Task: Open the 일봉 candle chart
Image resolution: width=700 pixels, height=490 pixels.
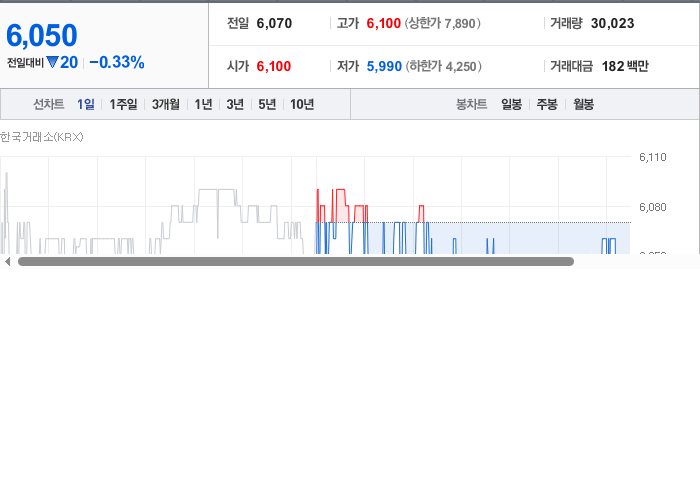Action: (x=511, y=104)
